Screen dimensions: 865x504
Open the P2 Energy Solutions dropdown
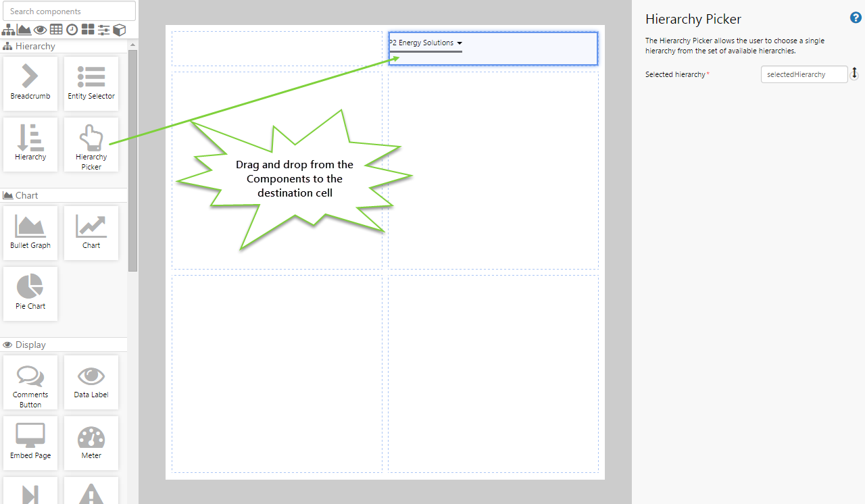point(426,43)
